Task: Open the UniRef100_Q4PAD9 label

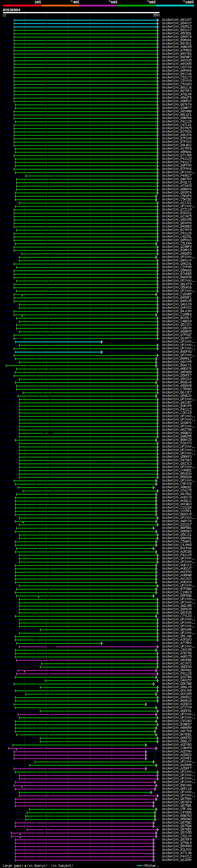Action: [x=177, y=372]
